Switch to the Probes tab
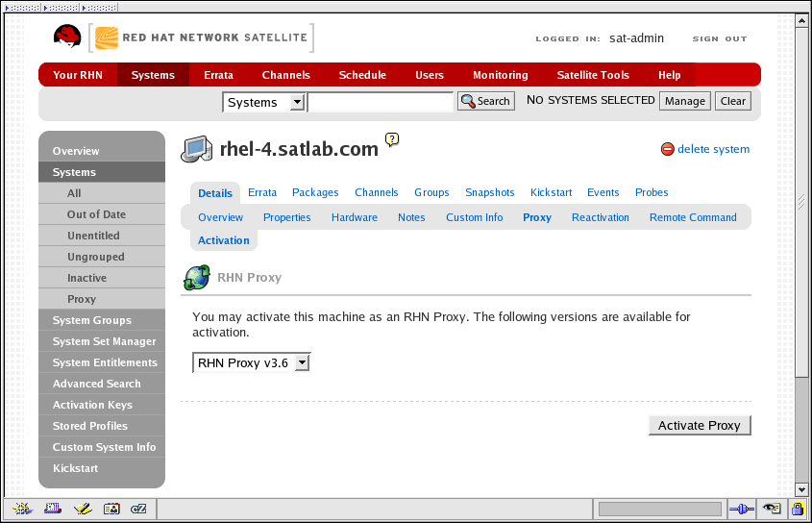Screen dimensions: 812x523 (652, 192)
